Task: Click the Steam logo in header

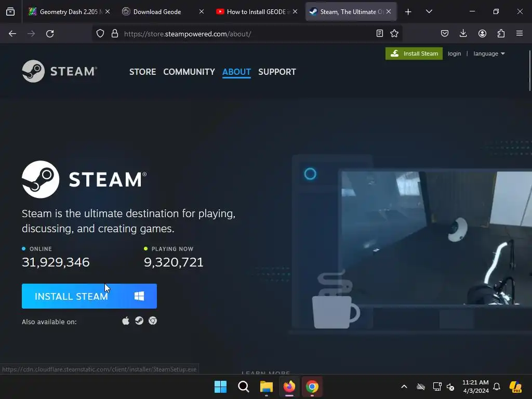Action: coord(59,71)
